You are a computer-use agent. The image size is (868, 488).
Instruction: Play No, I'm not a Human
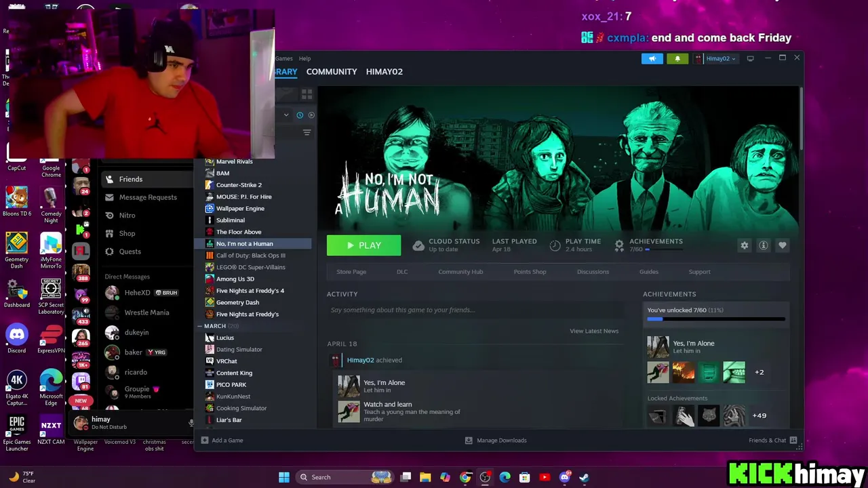pyautogui.click(x=363, y=245)
